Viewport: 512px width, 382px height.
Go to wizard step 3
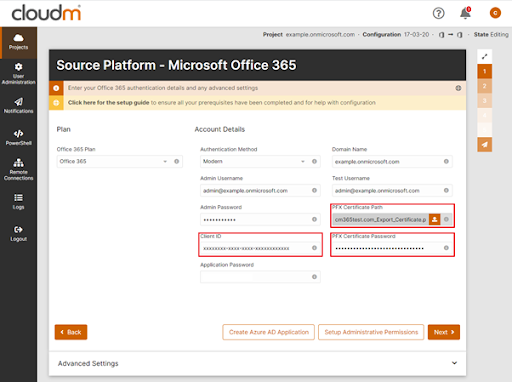[484, 101]
